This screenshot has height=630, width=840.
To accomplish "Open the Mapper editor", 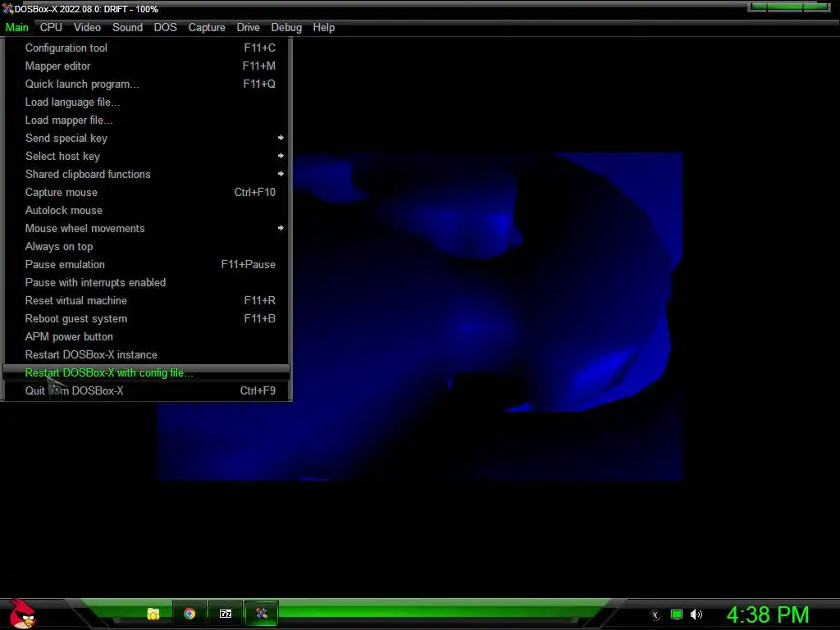I will tap(146, 66).
